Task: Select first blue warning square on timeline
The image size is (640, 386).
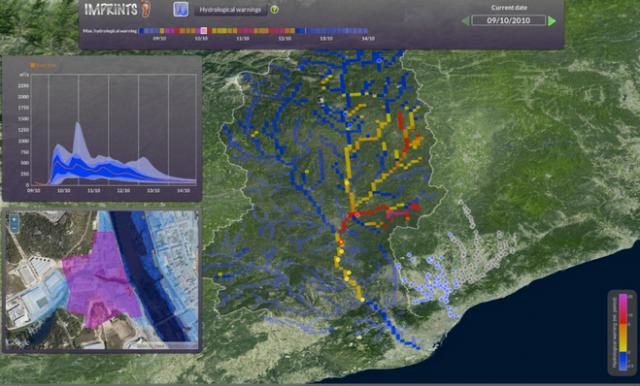Action: 141,31
